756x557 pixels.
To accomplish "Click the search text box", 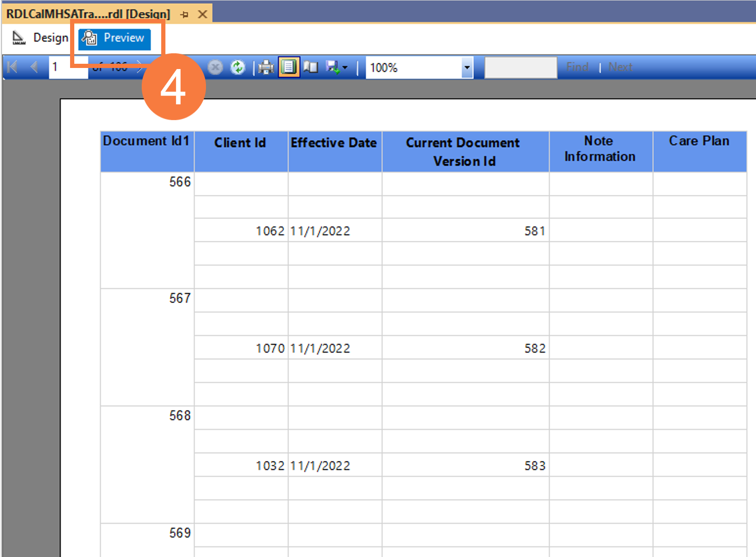I will coord(520,67).
